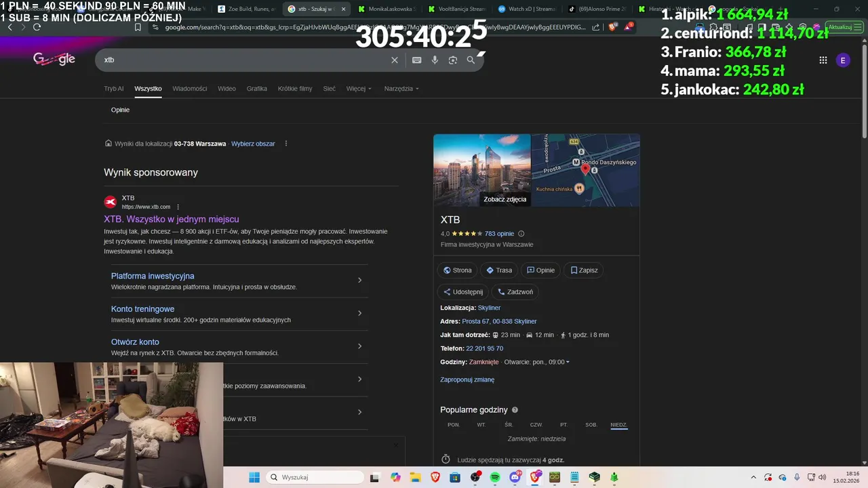868x488 pixels.
Task: Open Google Lens image search icon
Action: coord(453,60)
